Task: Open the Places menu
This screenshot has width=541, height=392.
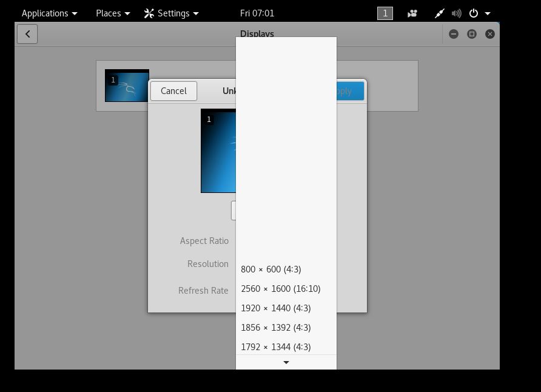Action: point(113,13)
